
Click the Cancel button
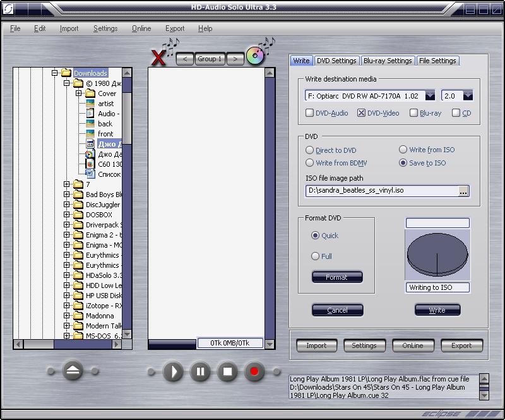pos(337,309)
